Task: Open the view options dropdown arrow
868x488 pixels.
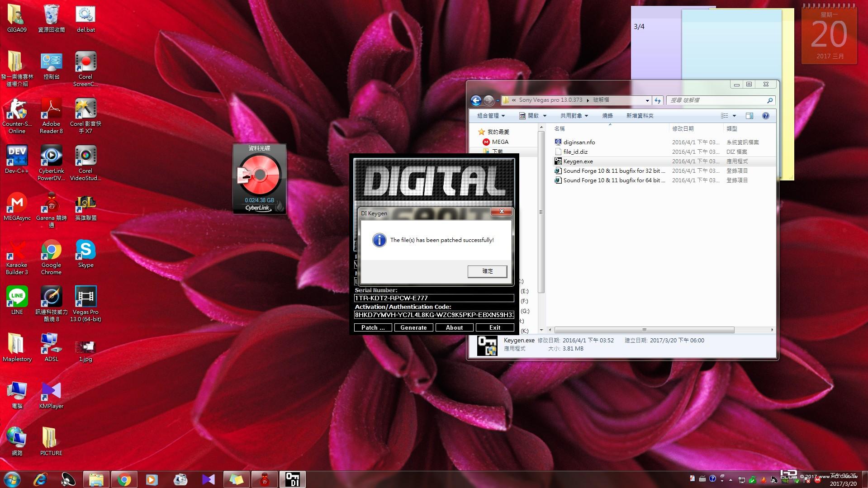Action: [x=734, y=116]
